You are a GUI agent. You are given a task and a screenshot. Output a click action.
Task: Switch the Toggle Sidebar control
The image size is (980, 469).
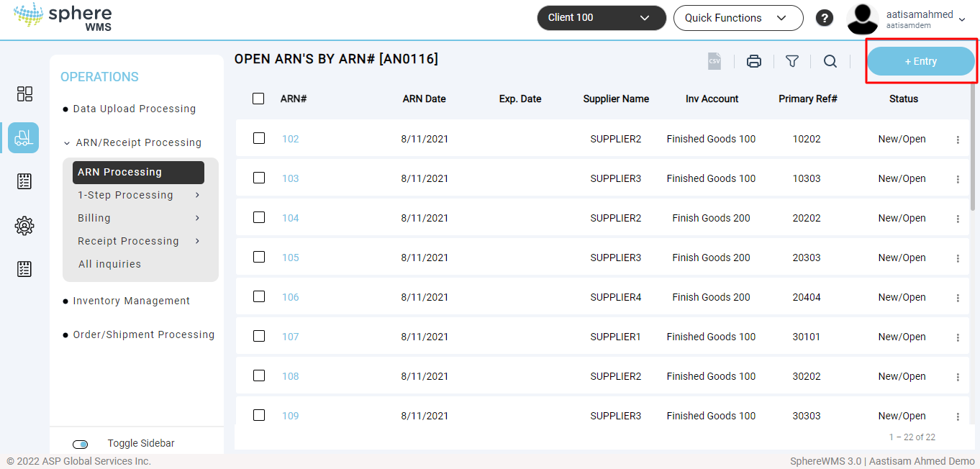tap(81, 445)
